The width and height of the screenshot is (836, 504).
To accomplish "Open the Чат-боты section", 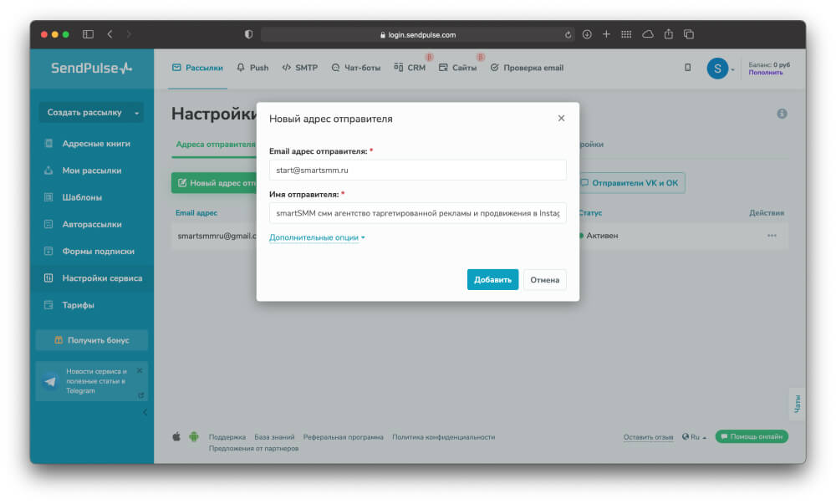I will coord(355,68).
